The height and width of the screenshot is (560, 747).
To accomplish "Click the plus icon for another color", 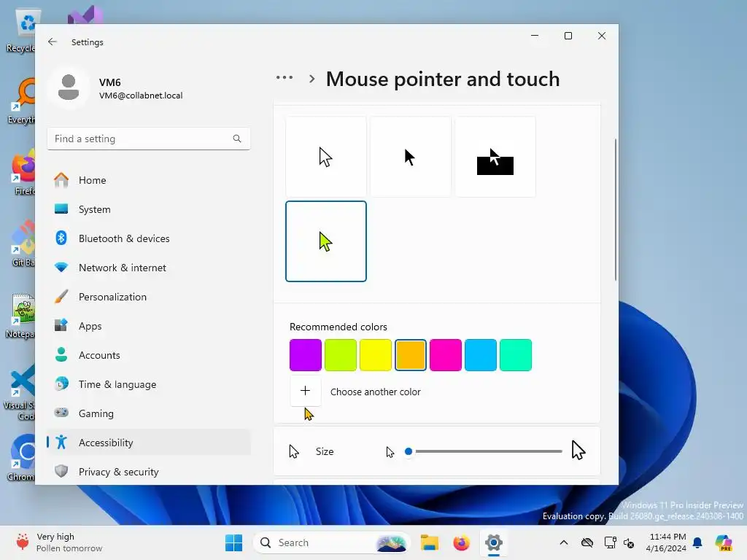I will [306, 391].
